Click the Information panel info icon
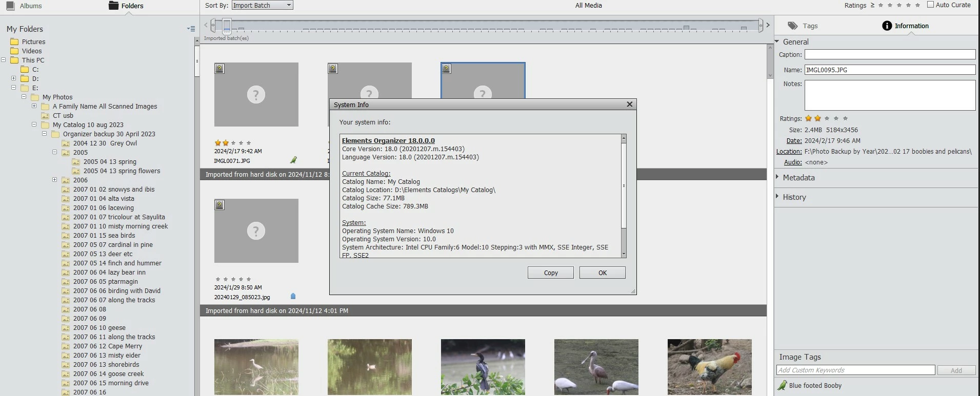The image size is (980, 396). click(x=887, y=26)
